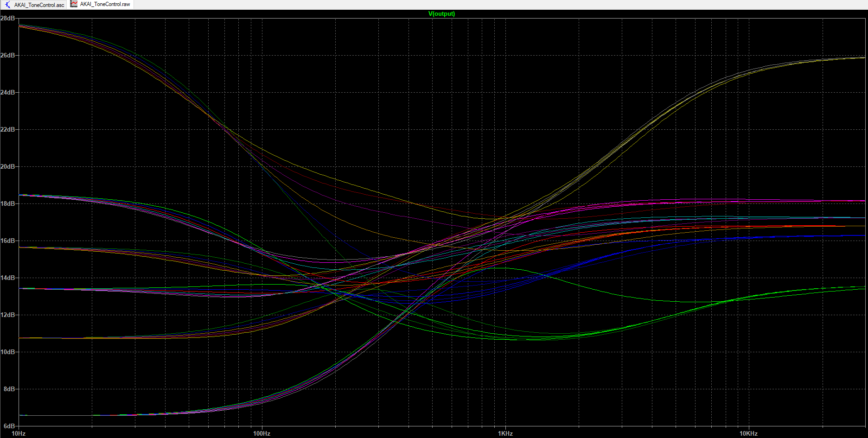Click the 26dB vertical axis label
The height and width of the screenshot is (438, 868).
[x=7, y=55]
